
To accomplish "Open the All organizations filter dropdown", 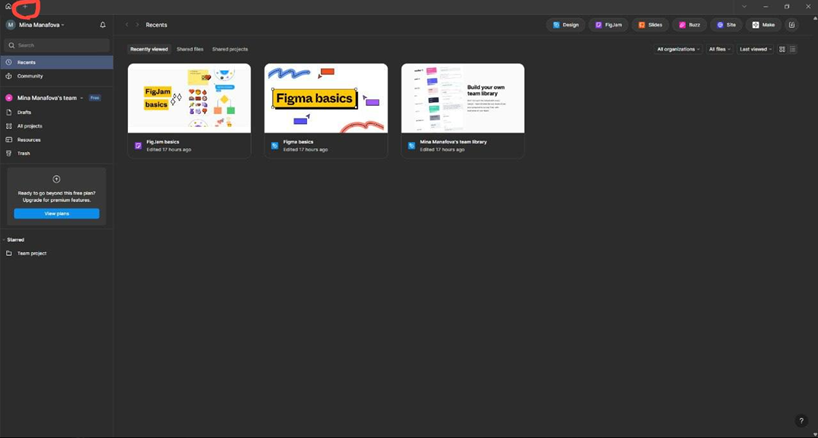I will [678, 49].
